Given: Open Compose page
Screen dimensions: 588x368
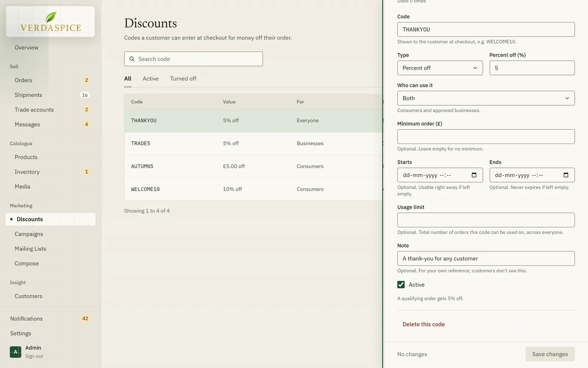Looking at the screenshot, I should 50,263.
